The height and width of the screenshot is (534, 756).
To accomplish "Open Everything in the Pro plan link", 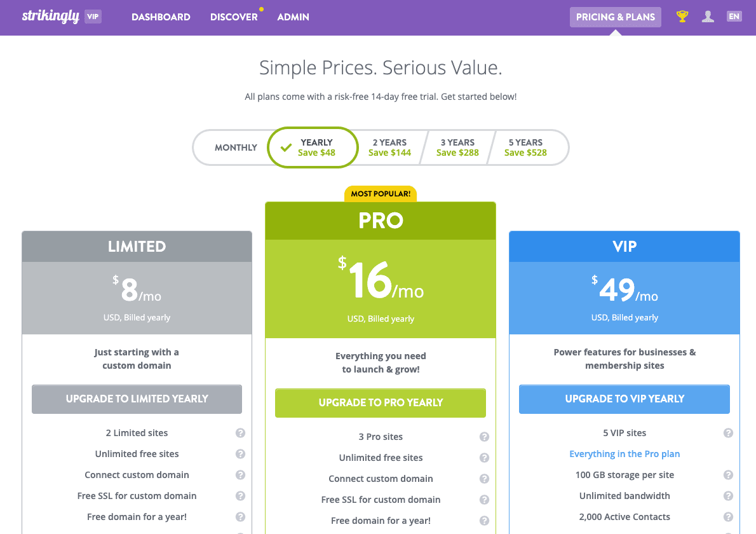I will [624, 455].
